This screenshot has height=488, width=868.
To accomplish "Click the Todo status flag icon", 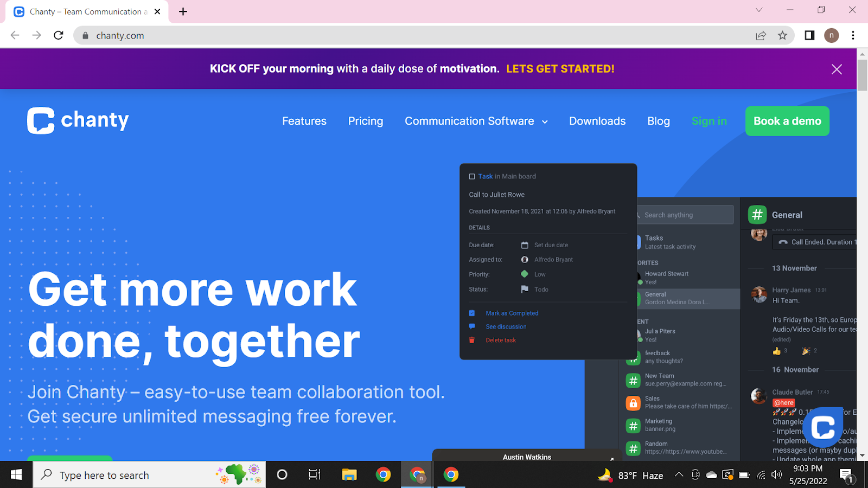I will click(x=525, y=289).
